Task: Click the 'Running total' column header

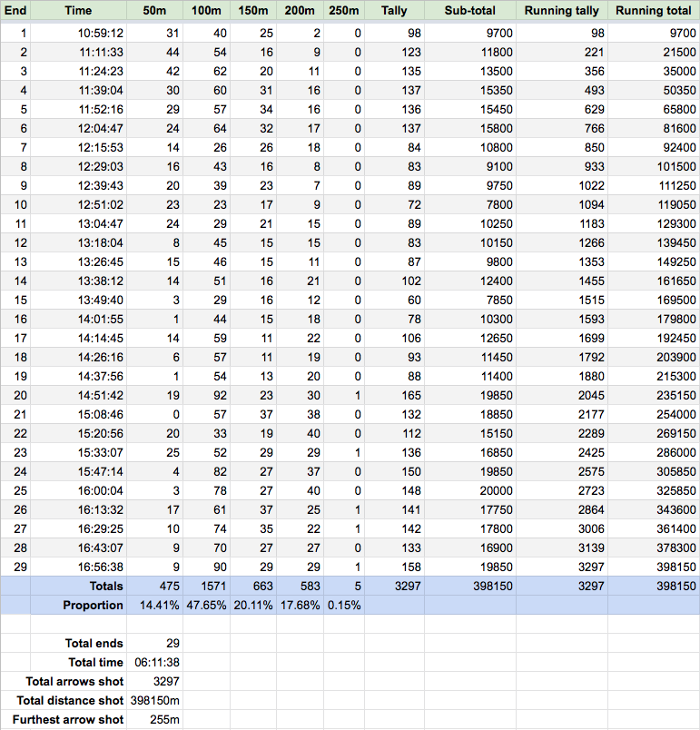Action: tap(654, 11)
